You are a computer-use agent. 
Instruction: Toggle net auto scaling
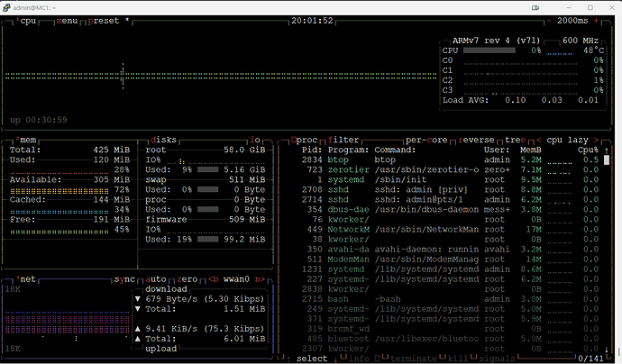click(x=155, y=279)
